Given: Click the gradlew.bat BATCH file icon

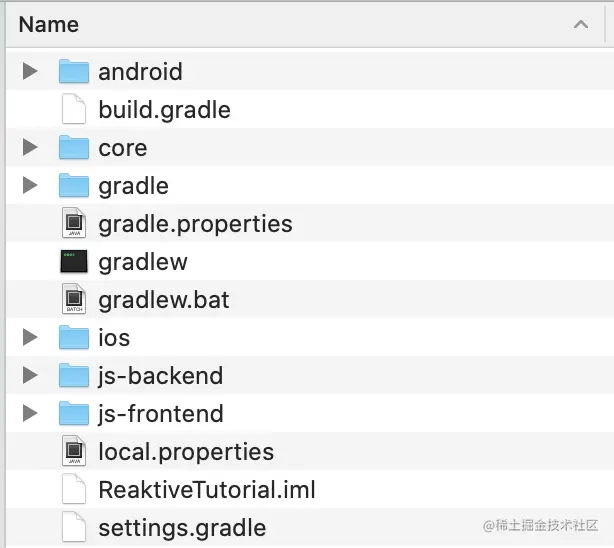Looking at the screenshot, I should 74,299.
